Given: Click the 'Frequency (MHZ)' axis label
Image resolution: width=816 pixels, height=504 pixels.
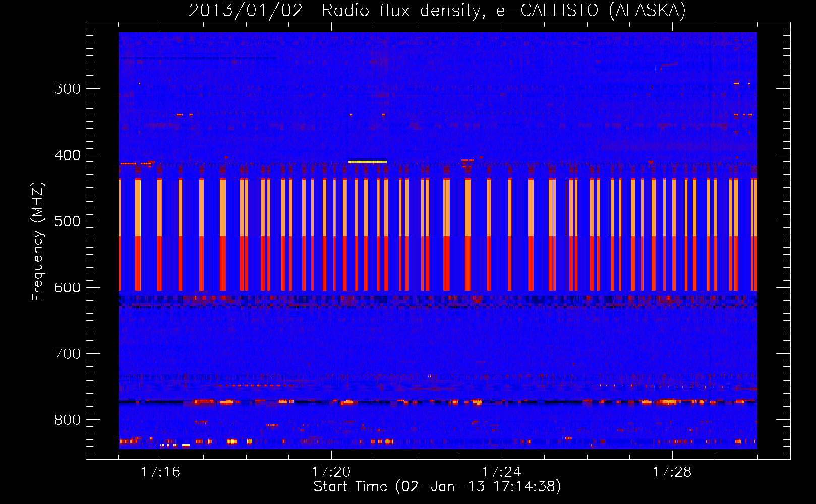Looking at the screenshot, I should [38, 241].
